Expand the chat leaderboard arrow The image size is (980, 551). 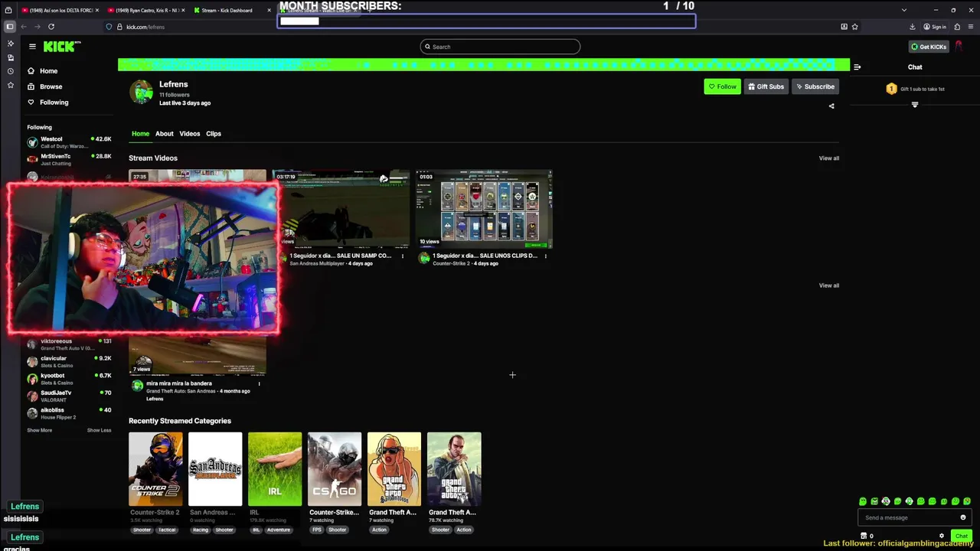[915, 105]
